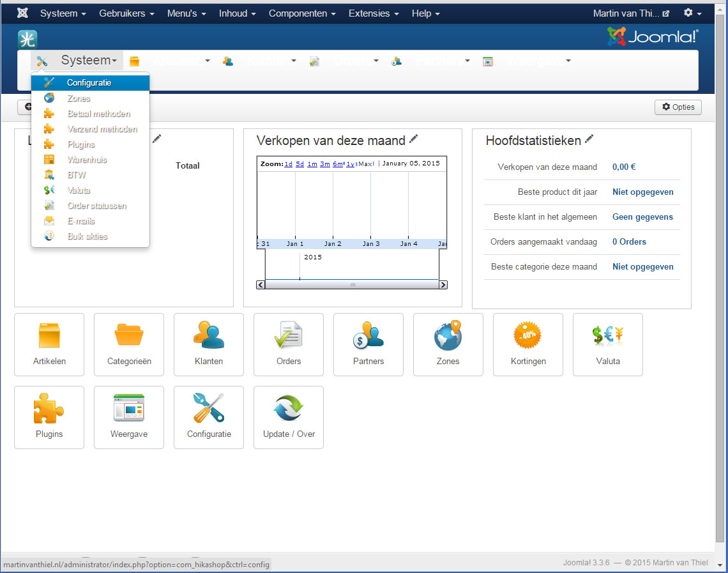Open the Zones globe tile
The height and width of the screenshot is (573, 728).
pos(448,344)
